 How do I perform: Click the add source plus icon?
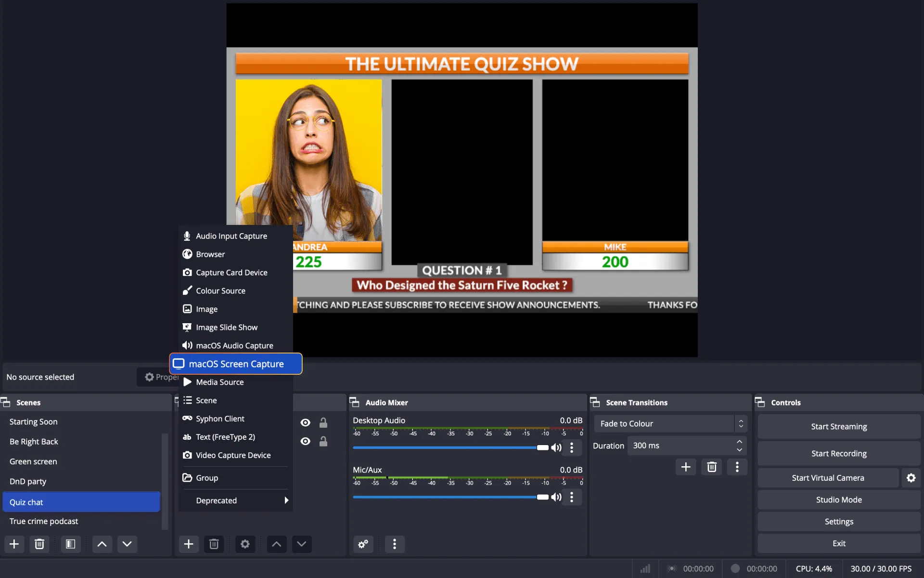(x=189, y=544)
